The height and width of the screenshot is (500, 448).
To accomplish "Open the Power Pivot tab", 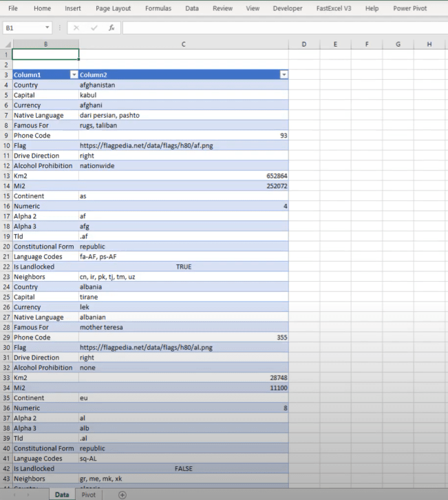I will click(409, 8).
